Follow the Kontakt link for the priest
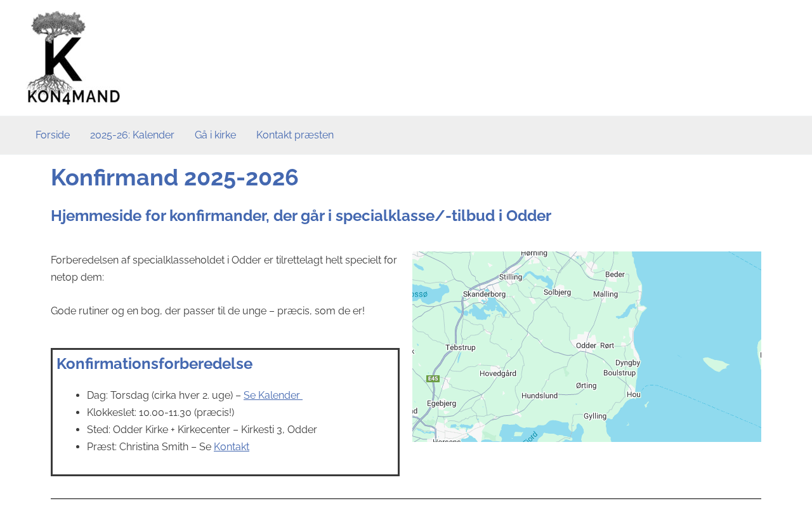Image resolution: width=812 pixels, height=508 pixels. tap(232, 446)
